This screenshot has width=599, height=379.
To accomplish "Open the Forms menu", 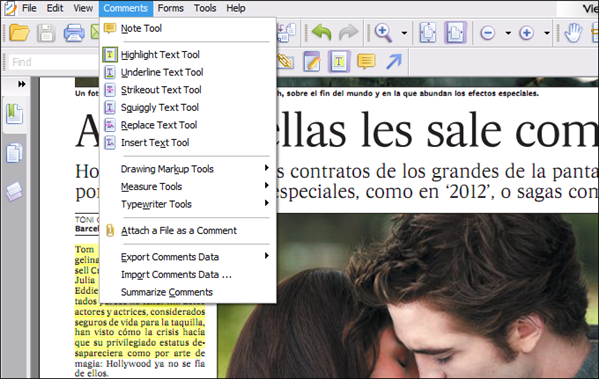I will (x=170, y=8).
